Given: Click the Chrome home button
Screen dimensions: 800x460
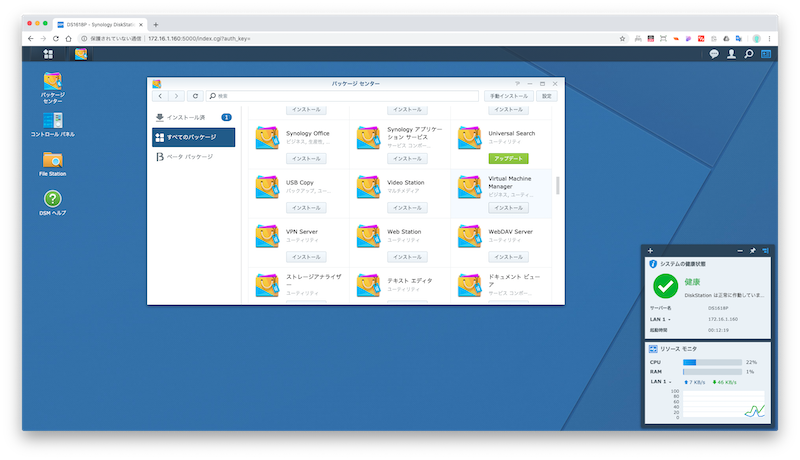Looking at the screenshot, I should click(x=68, y=39).
